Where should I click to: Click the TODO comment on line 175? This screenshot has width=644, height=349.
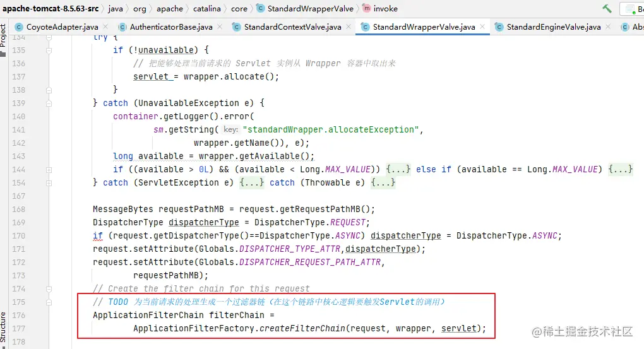269,302
